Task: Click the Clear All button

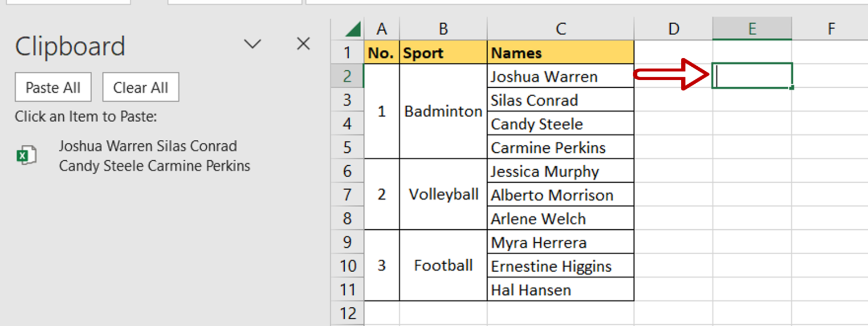Action: [x=140, y=87]
